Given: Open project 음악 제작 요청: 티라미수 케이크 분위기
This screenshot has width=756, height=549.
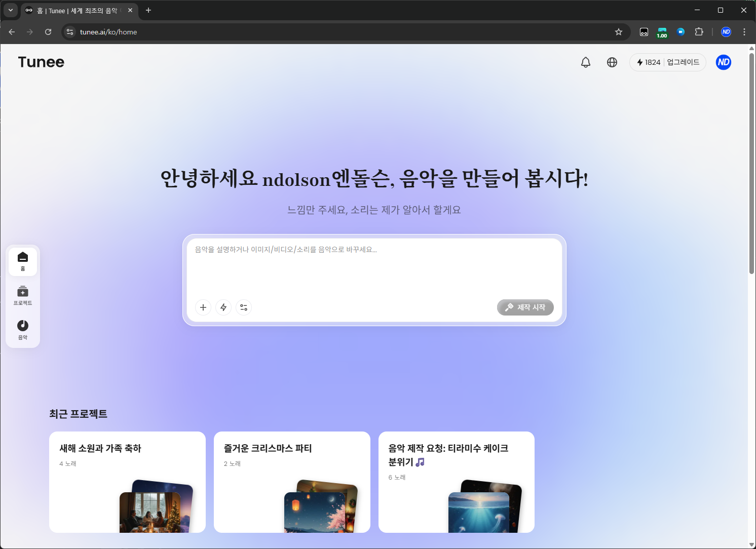Looking at the screenshot, I should (x=457, y=482).
